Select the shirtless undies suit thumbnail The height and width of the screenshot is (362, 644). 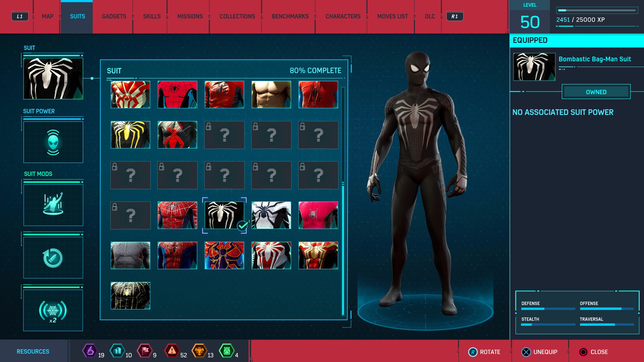271,95
